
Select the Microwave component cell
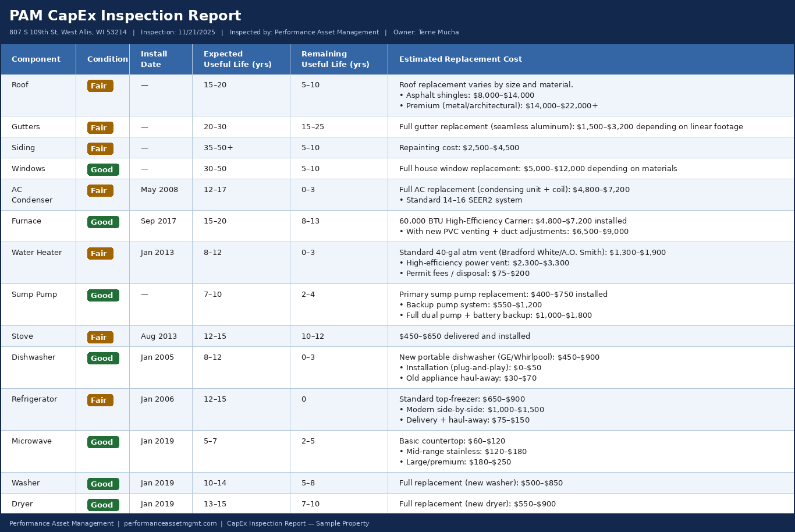coord(38,452)
